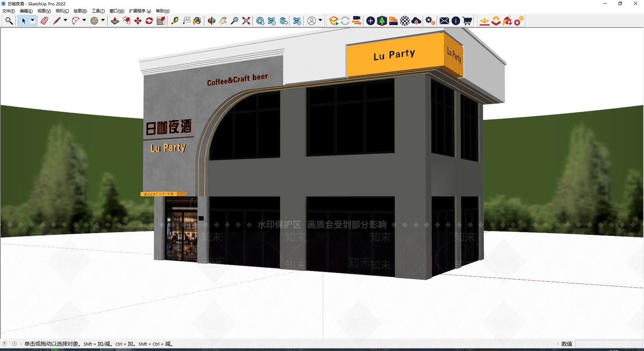The image size is (644, 351).
Task: Open the 扩展程序 (x) menu
Action: [x=140, y=11]
